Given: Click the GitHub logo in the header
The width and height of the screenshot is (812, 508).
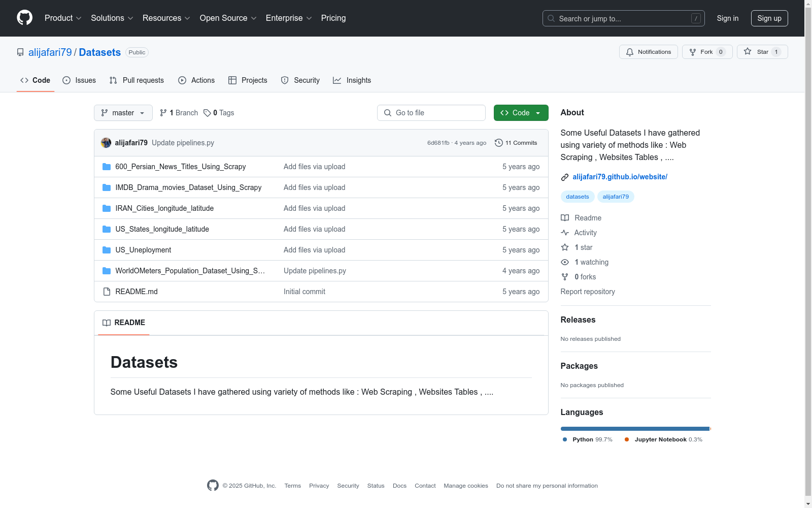Looking at the screenshot, I should coord(24,18).
